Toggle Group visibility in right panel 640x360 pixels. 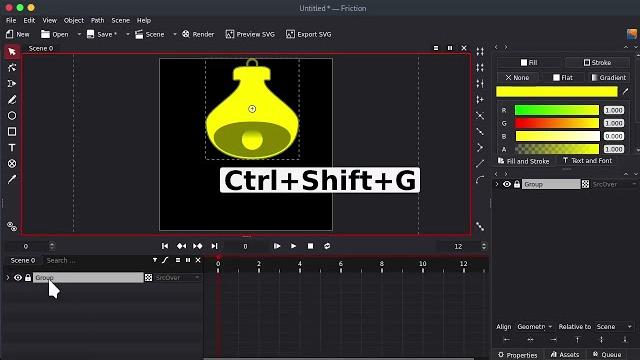pyautogui.click(x=507, y=184)
